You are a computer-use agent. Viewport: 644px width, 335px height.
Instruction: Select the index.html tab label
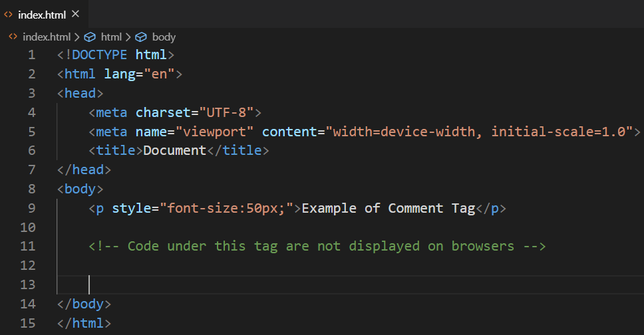pyautogui.click(x=42, y=14)
